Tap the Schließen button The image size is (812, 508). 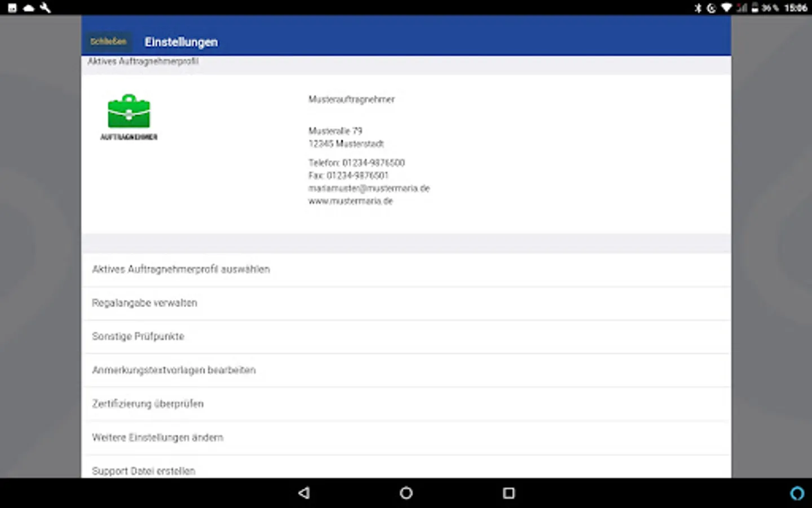click(108, 41)
